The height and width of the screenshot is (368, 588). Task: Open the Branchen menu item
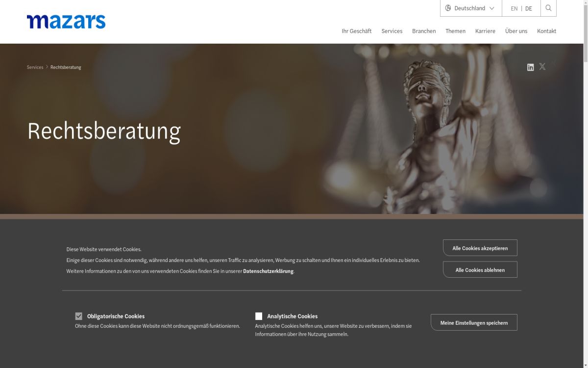(424, 31)
